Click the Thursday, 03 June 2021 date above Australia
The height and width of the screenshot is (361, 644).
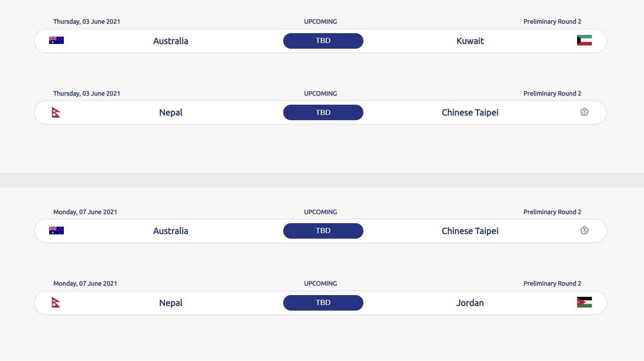pyautogui.click(x=87, y=22)
